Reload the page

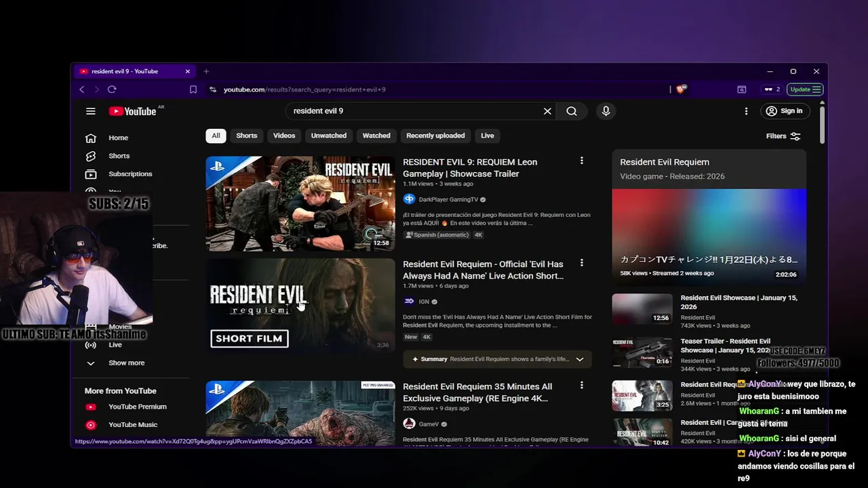(112, 89)
